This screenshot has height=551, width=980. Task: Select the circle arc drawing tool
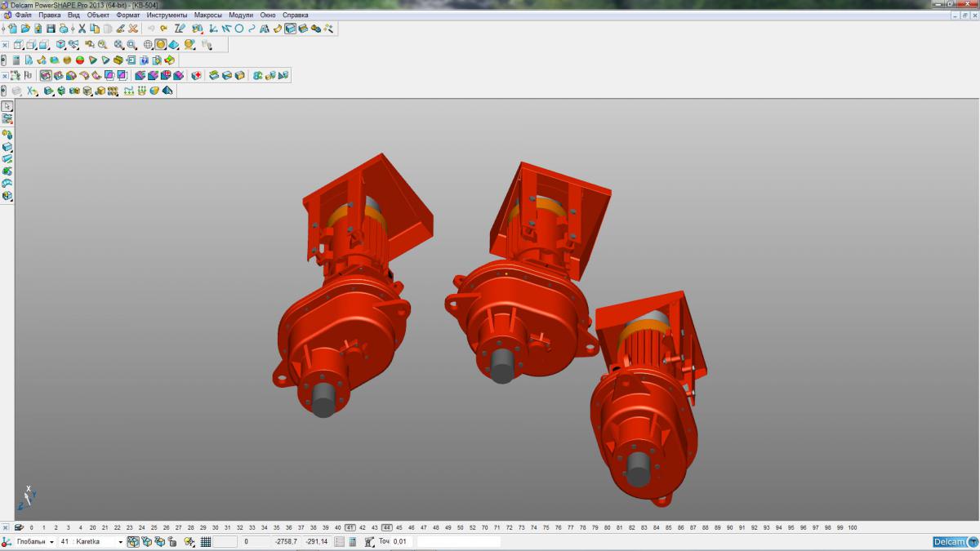point(239,29)
